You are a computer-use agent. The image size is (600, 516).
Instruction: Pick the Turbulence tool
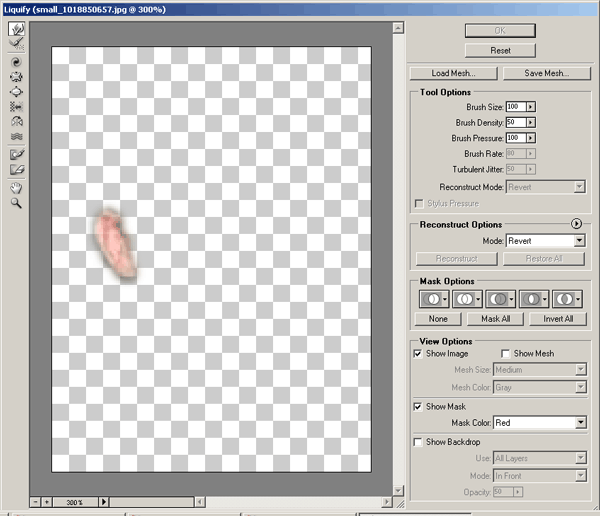click(x=16, y=136)
